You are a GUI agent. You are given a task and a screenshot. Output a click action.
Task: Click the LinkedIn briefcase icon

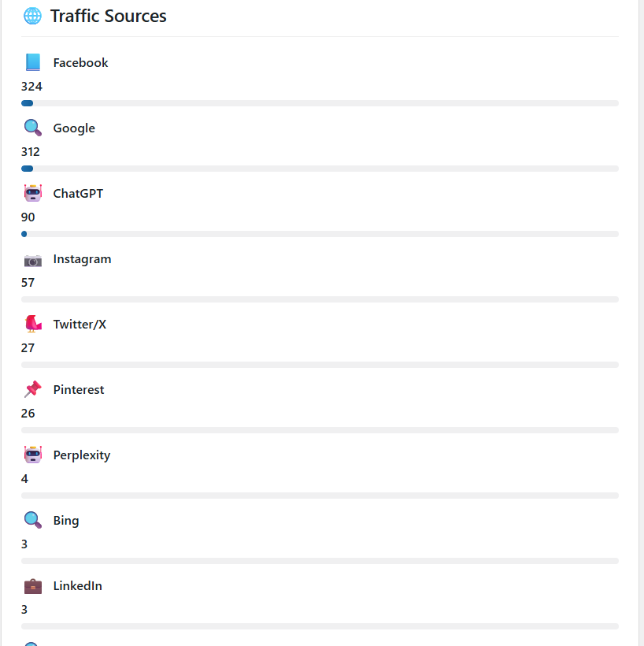(x=31, y=584)
